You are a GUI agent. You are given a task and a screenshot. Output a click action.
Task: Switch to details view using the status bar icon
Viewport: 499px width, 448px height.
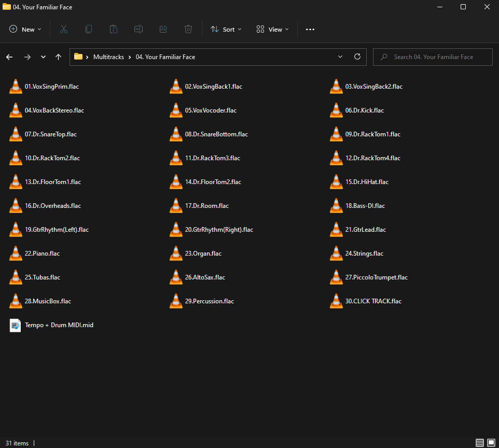coord(480,443)
